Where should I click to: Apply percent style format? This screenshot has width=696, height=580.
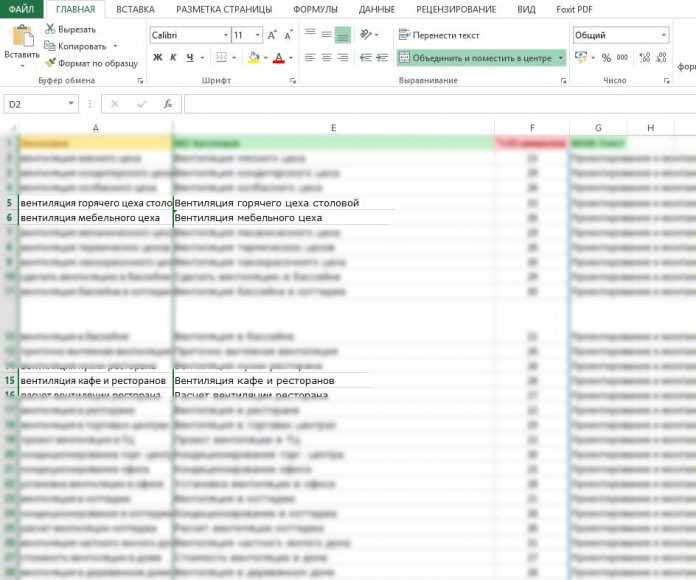pos(606,58)
